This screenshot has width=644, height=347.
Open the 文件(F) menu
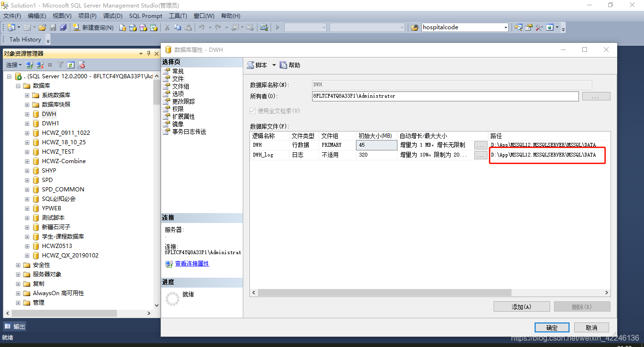tap(12, 16)
